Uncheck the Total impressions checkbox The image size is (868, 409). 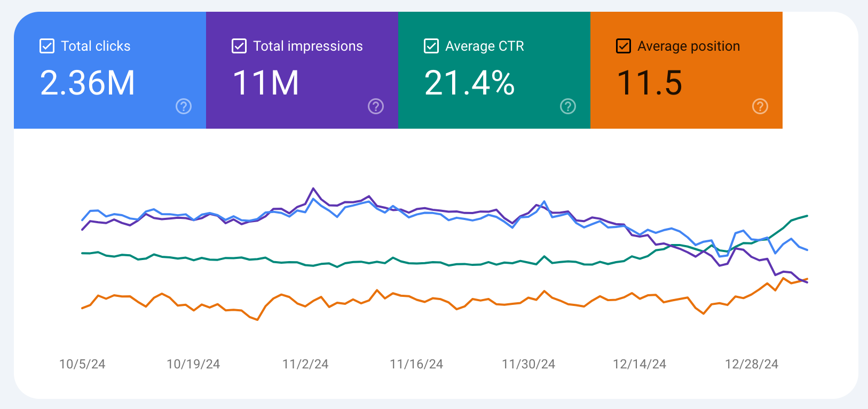(239, 46)
